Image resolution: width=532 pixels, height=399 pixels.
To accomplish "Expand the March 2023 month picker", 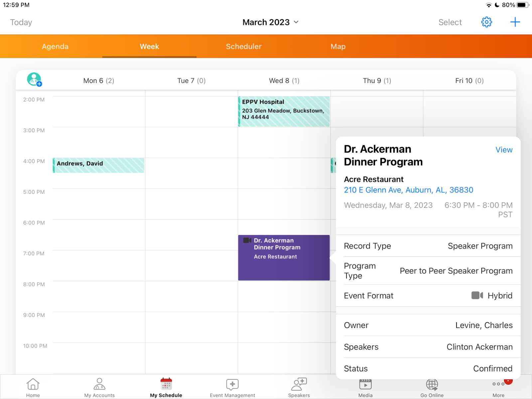I will click(270, 22).
